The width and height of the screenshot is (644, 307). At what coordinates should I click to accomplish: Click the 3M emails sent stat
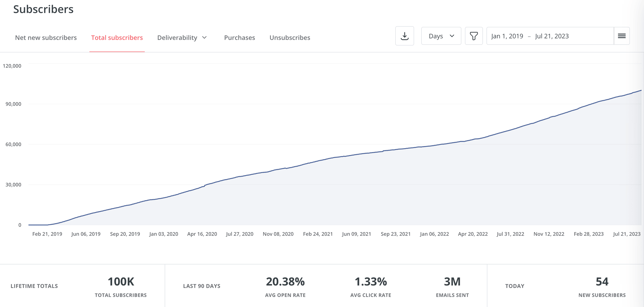pyautogui.click(x=452, y=282)
